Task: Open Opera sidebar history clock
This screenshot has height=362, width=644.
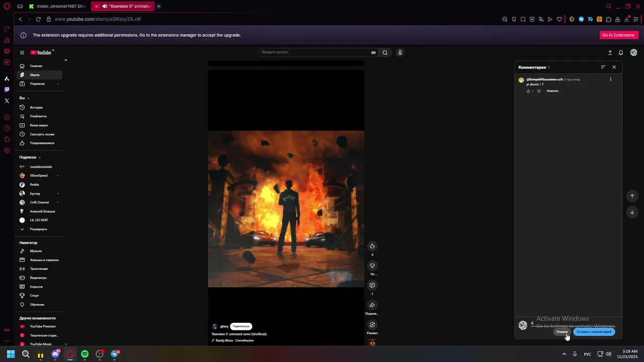Action: 7,128
